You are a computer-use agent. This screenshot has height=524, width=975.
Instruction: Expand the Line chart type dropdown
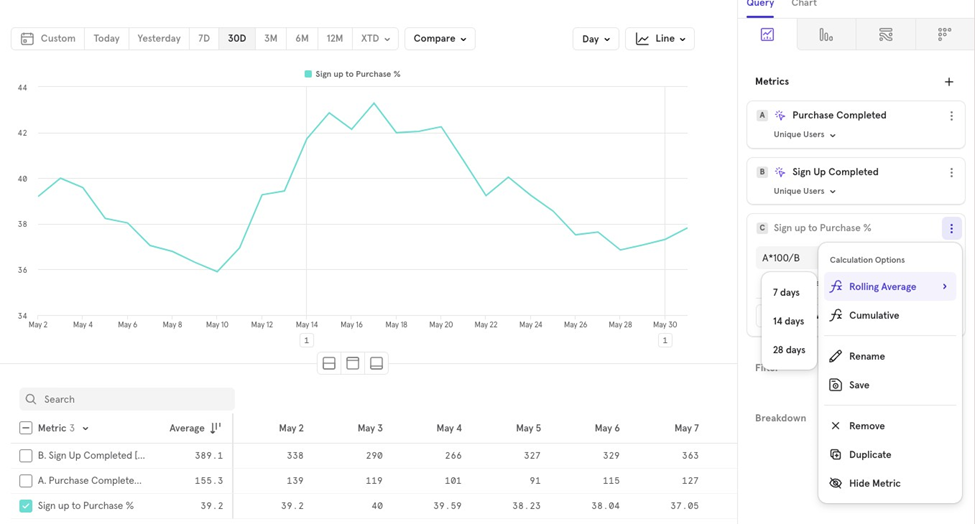[660, 39]
